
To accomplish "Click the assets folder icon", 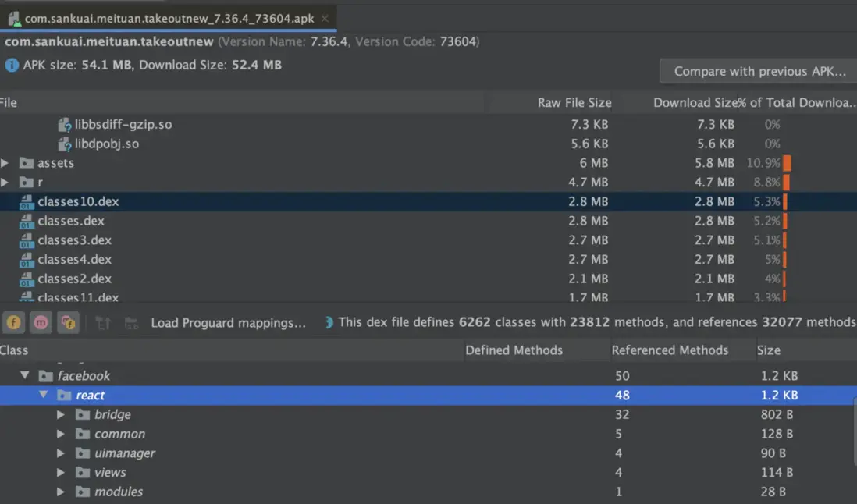I will tap(27, 163).
